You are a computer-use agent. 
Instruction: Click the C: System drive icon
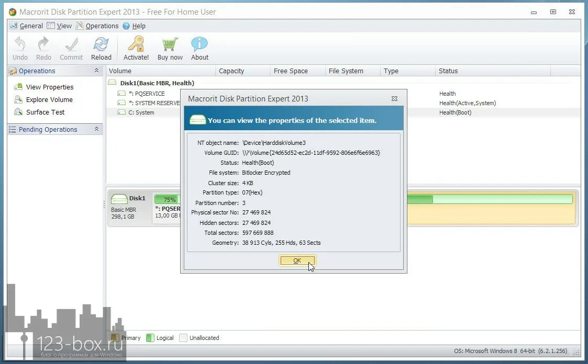[x=121, y=112]
